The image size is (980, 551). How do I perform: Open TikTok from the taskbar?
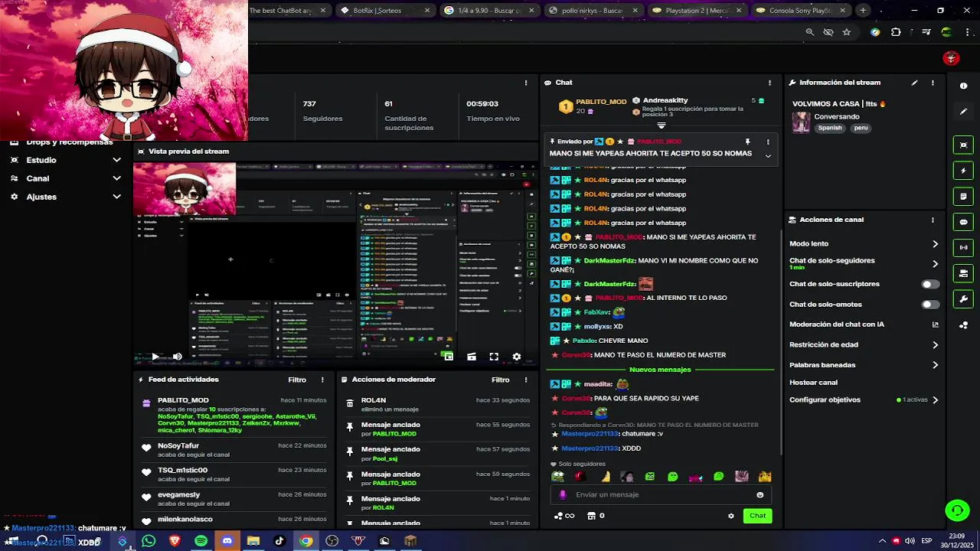point(279,541)
